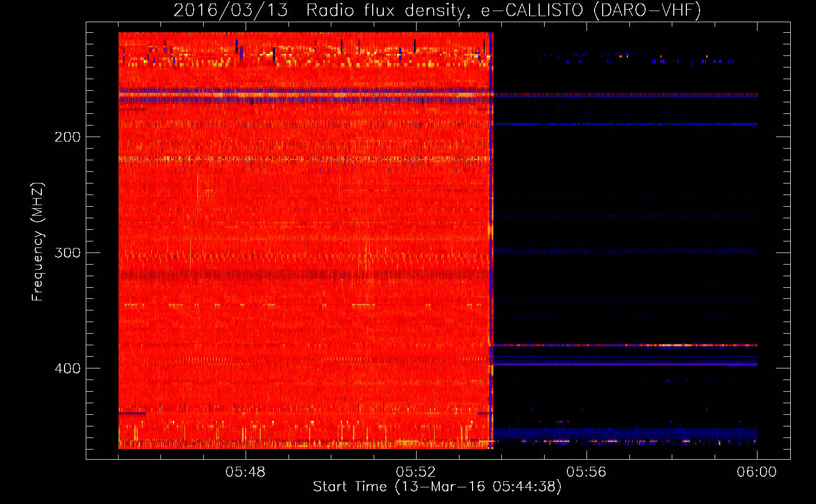Click the "Start Time (13-Mar-16 05:44:38)" label
Image resolution: width=816 pixels, height=504 pixels.
click(437, 487)
